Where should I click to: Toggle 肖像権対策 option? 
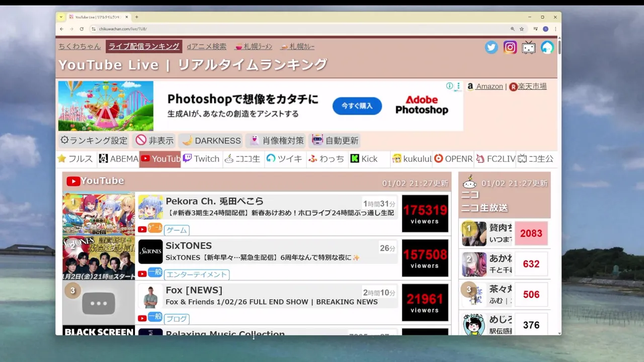click(x=276, y=140)
